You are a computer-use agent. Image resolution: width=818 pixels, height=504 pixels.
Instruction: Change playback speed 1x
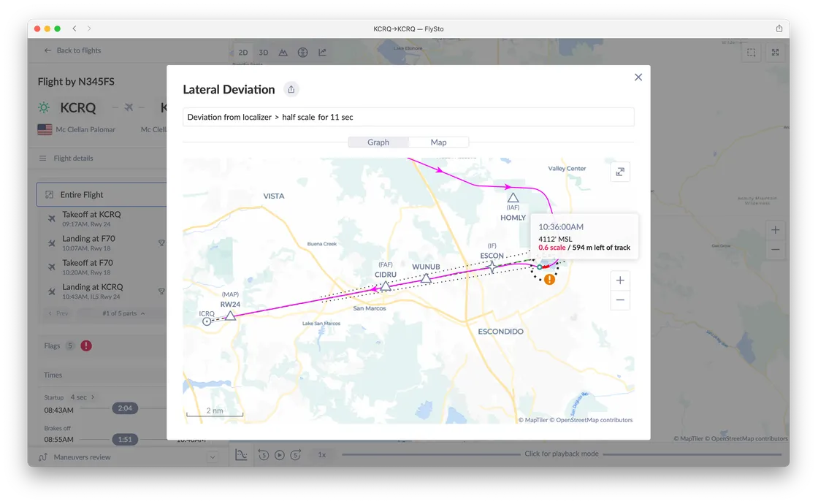[322, 455]
